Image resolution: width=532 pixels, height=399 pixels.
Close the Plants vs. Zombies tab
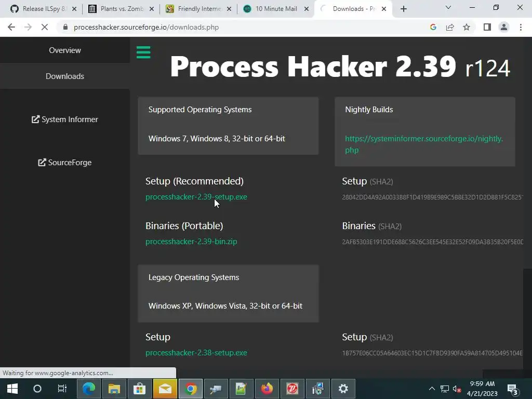tap(152, 9)
